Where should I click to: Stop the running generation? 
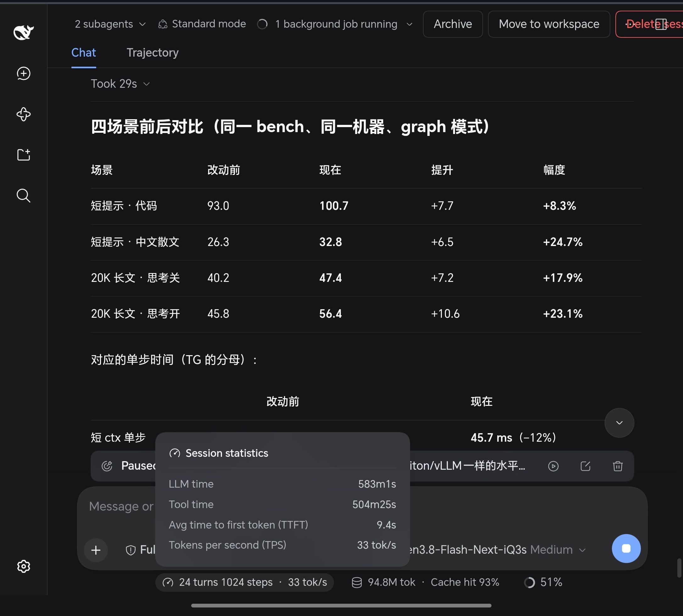pyautogui.click(x=626, y=549)
